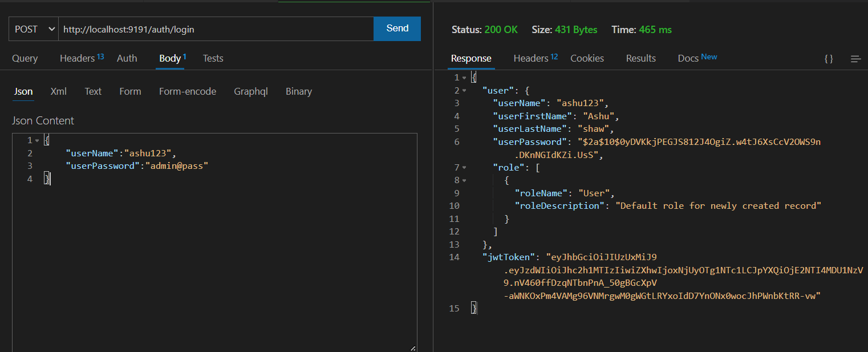Open the Cookies tab
This screenshot has height=352, width=868.
click(587, 58)
